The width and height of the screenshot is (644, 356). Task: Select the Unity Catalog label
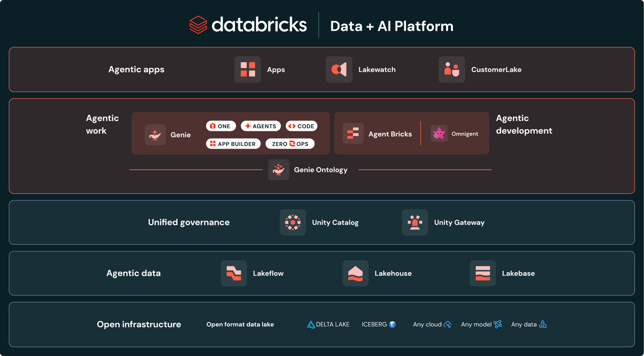335,223
